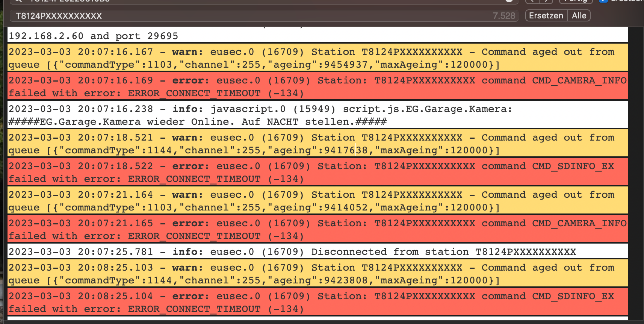Click the Alle replace button
644x324 pixels.
tap(579, 16)
